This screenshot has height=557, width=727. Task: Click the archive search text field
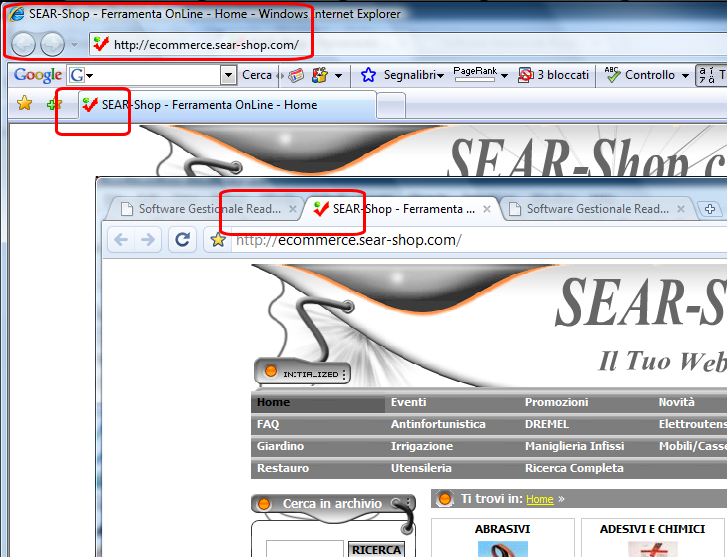click(305, 549)
